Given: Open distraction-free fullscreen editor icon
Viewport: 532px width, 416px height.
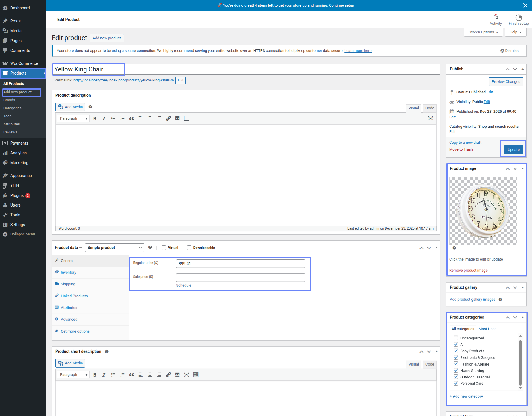Looking at the screenshot, I should tap(430, 119).
